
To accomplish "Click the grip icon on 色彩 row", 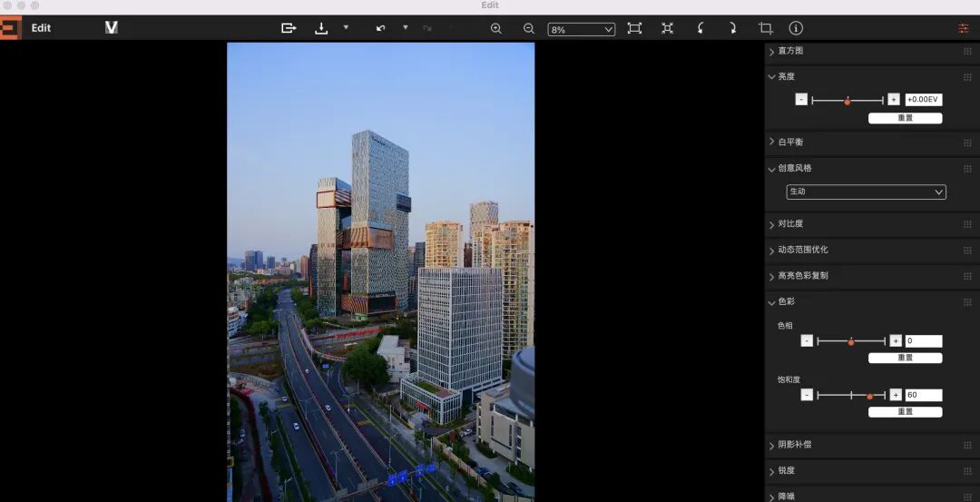I will (x=967, y=302).
